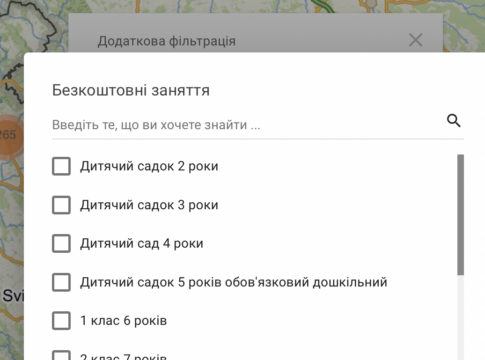Click the Дитячий садок 2 роки label text
485x360 pixels.
[149, 166]
